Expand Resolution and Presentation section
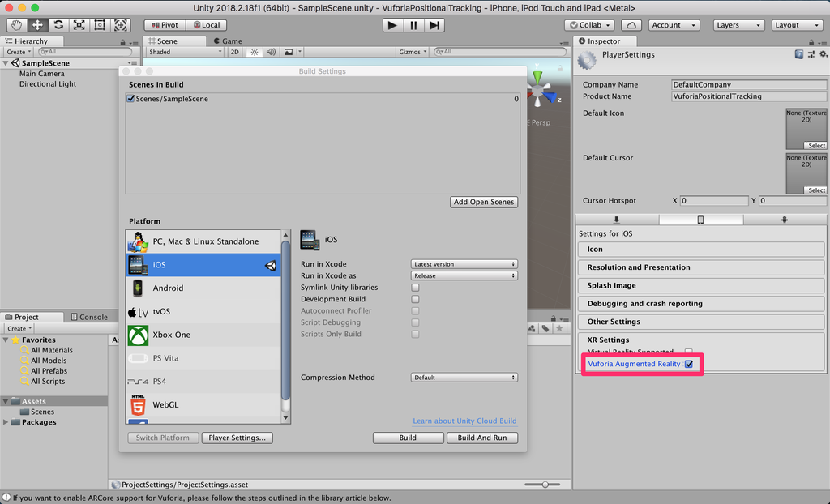The height and width of the screenshot is (504, 830). point(701,267)
